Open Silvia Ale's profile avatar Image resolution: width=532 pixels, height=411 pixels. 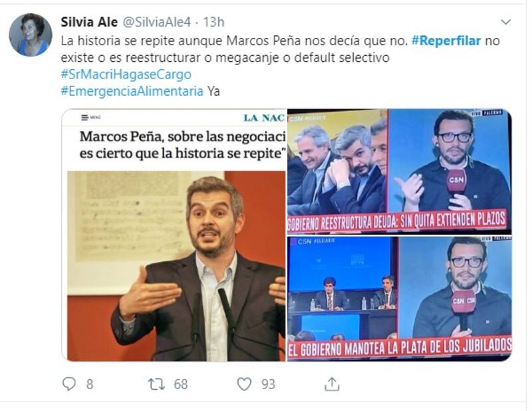(31, 35)
